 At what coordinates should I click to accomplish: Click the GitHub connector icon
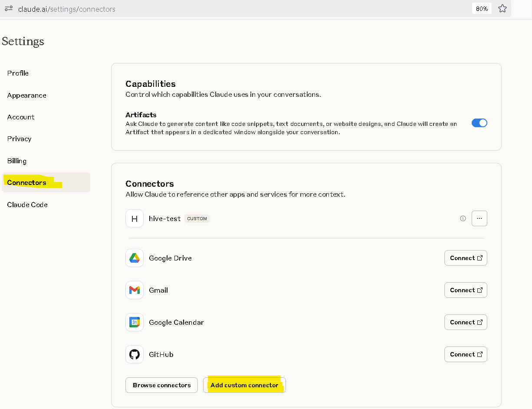[x=135, y=354]
